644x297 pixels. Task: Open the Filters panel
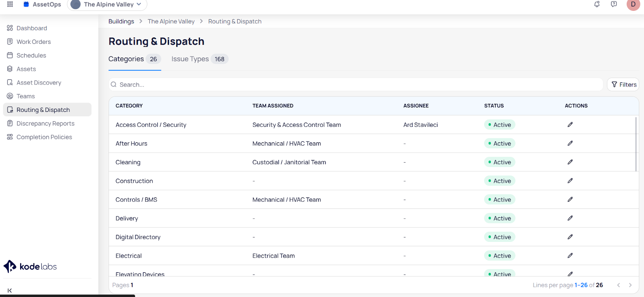click(x=623, y=85)
